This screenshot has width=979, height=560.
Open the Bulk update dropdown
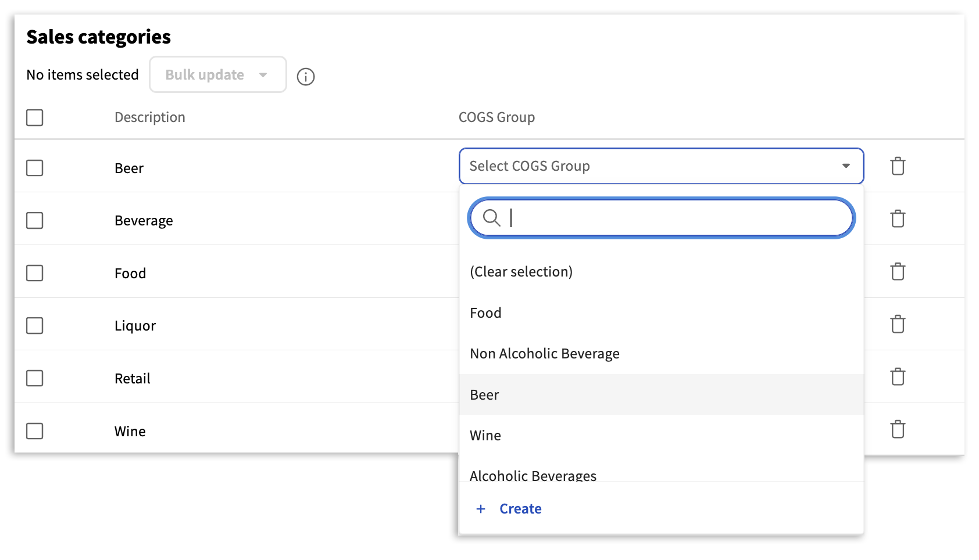point(217,75)
